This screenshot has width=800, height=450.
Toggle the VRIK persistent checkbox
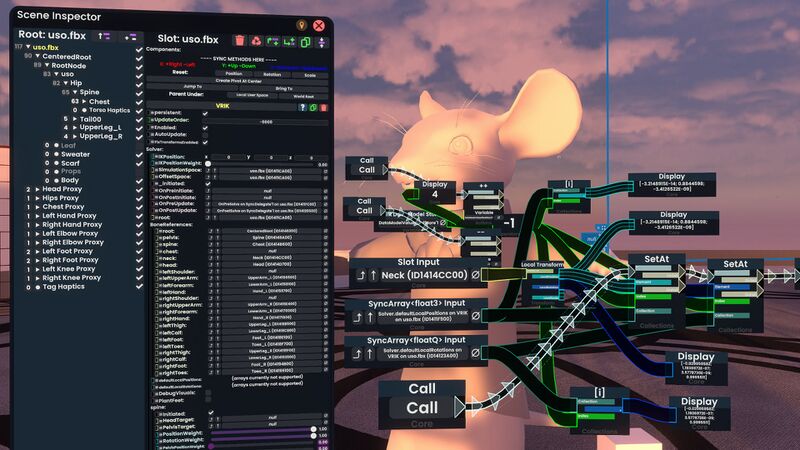coord(205,113)
